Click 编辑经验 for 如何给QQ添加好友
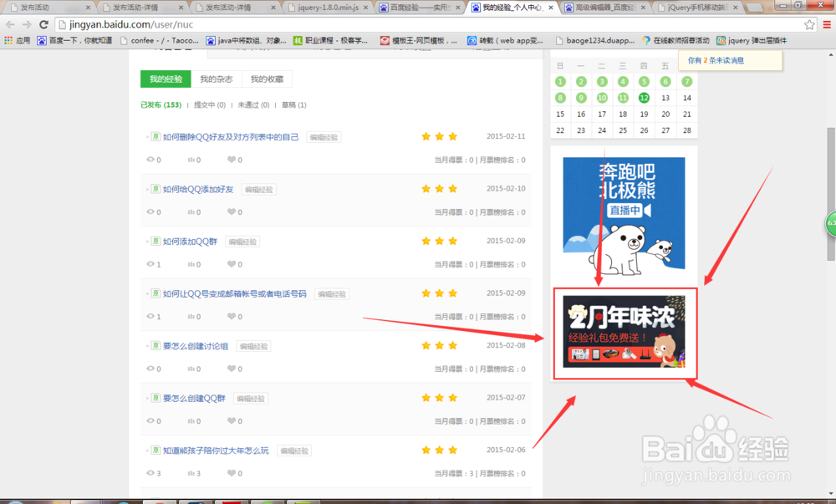The width and height of the screenshot is (836, 504). point(259,190)
